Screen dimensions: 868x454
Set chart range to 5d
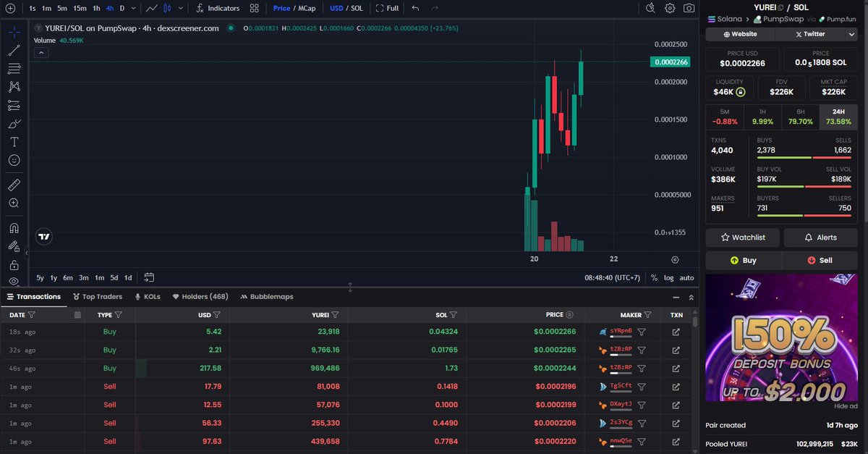[114, 277]
